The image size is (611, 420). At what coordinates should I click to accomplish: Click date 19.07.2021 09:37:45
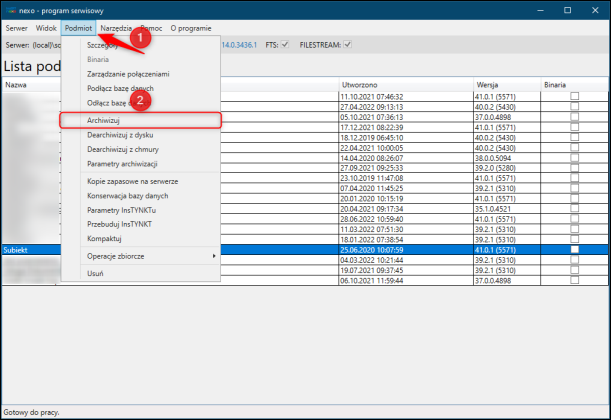pos(372,270)
